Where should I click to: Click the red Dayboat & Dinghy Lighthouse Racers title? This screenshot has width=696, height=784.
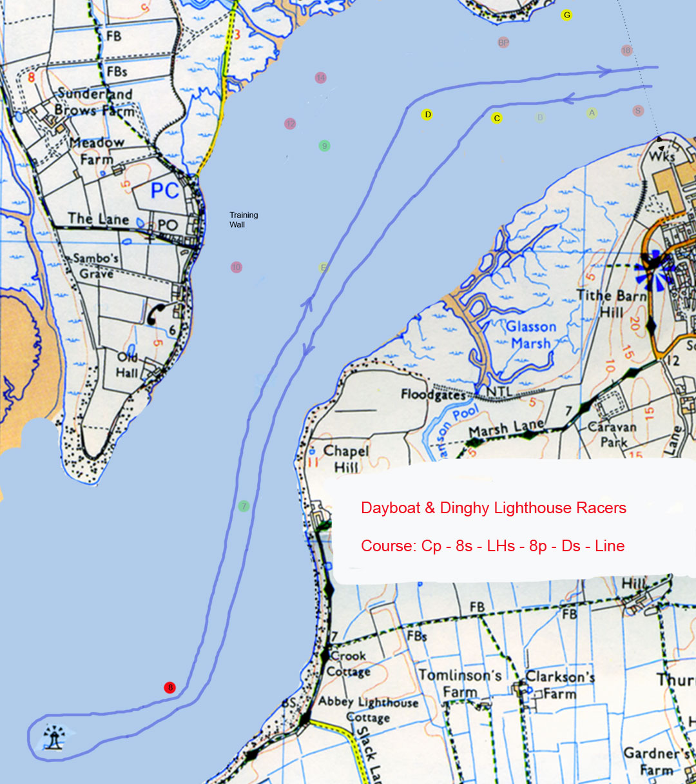tap(494, 508)
